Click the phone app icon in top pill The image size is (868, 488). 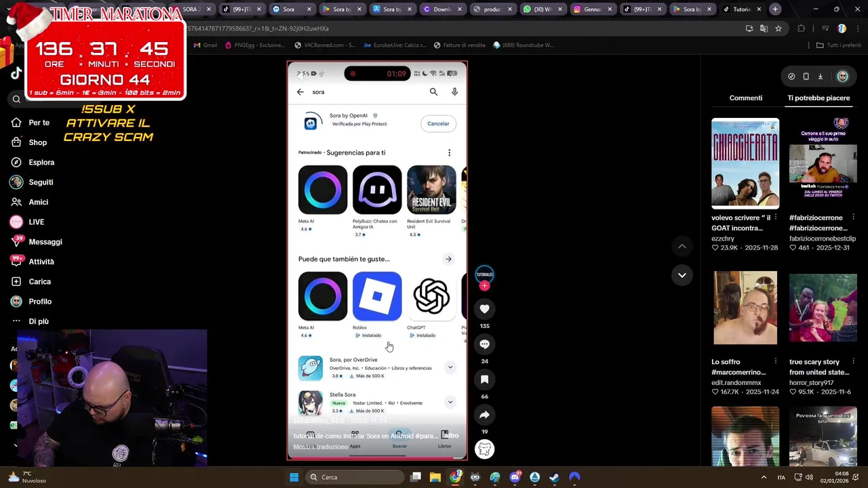pos(806,77)
